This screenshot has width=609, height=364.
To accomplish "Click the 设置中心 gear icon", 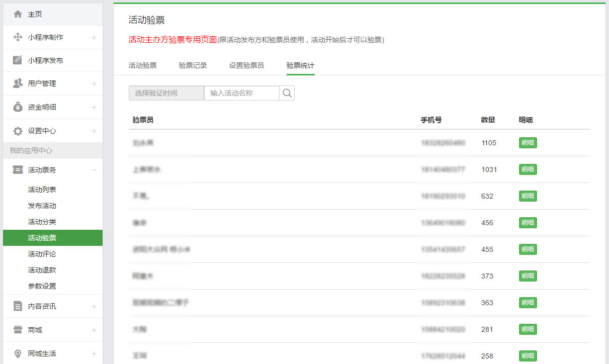I will click(x=18, y=131).
